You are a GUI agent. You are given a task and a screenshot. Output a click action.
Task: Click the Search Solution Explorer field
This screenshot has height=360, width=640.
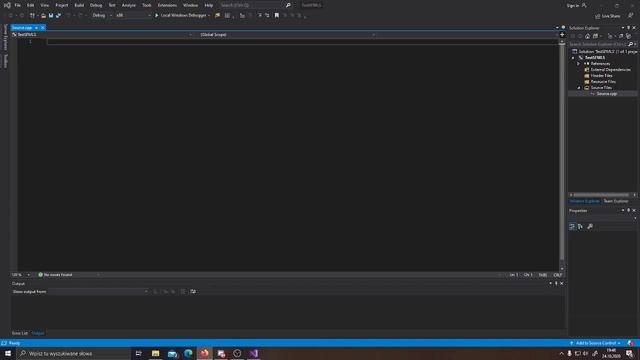tap(598, 44)
